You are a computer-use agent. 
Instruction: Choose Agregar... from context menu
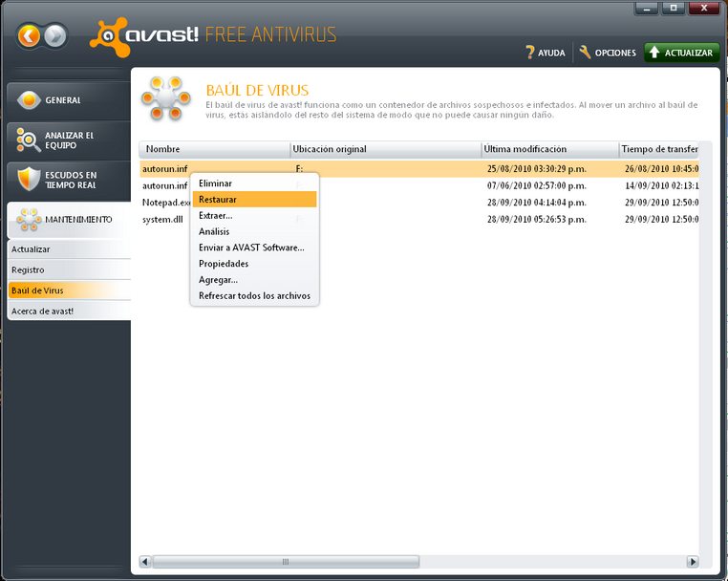pos(254,280)
